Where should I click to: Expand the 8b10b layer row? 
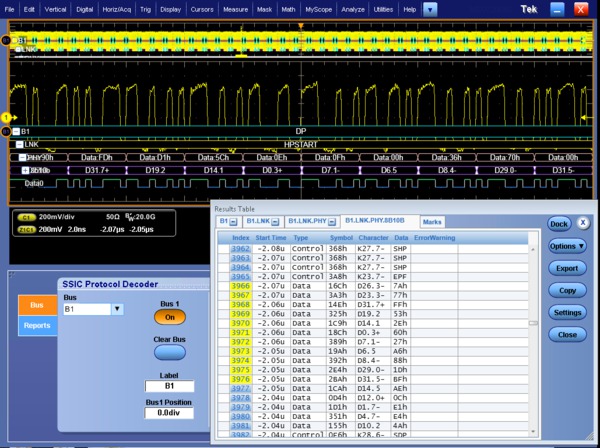tap(25, 170)
